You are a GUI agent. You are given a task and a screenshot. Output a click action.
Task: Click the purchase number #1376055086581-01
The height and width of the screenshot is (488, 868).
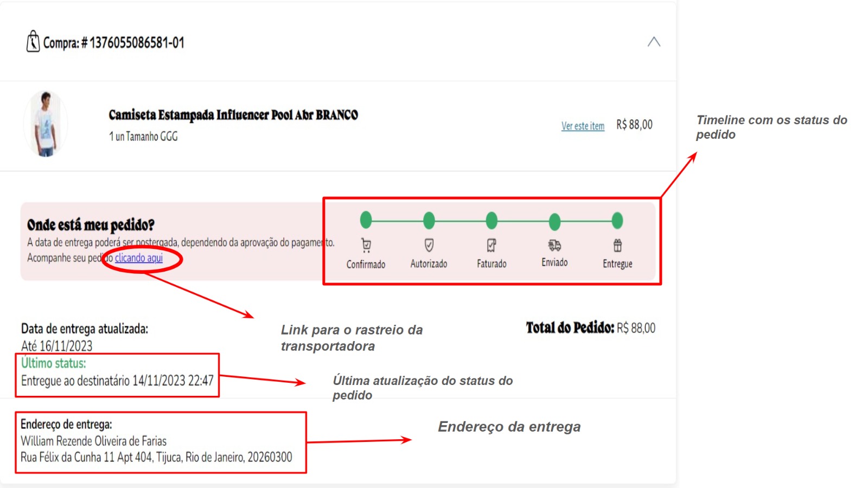coord(137,43)
